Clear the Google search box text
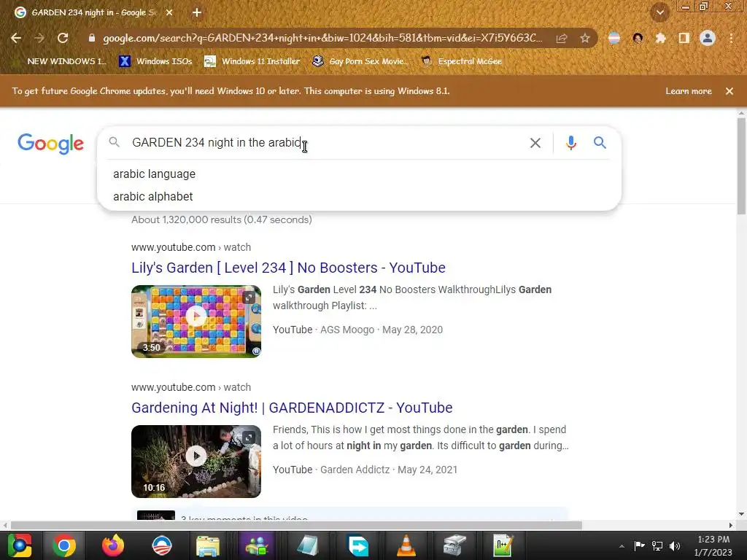The image size is (747, 560). click(x=535, y=143)
